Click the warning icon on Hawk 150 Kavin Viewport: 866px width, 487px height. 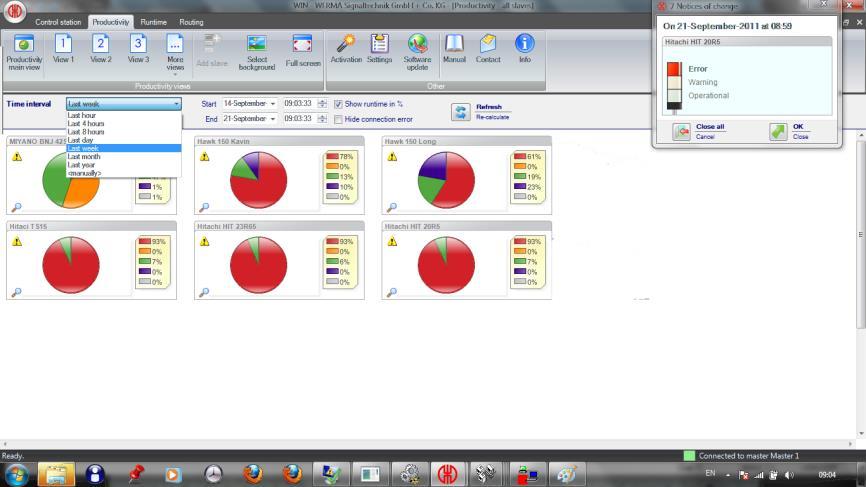coord(205,157)
